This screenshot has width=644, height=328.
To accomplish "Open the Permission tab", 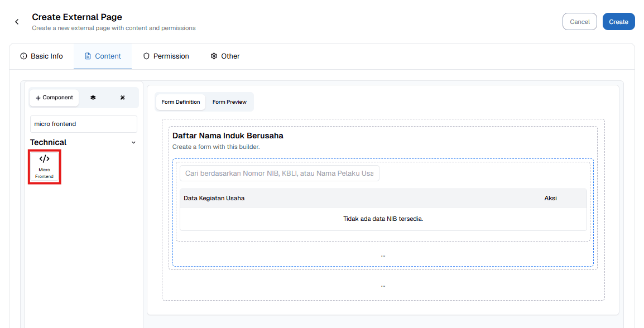I will pos(166,56).
